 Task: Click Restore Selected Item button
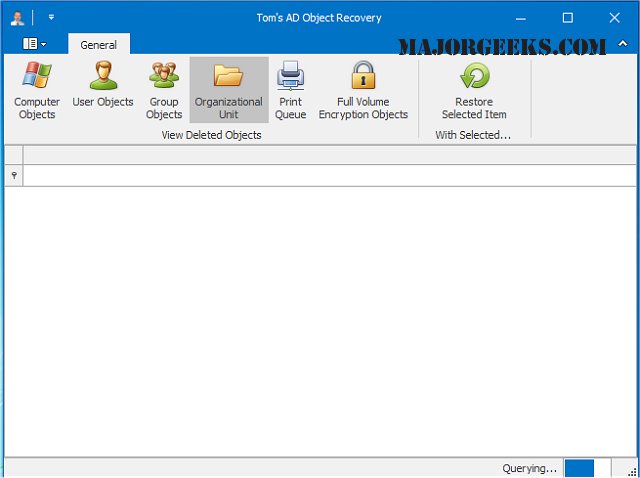(x=474, y=90)
